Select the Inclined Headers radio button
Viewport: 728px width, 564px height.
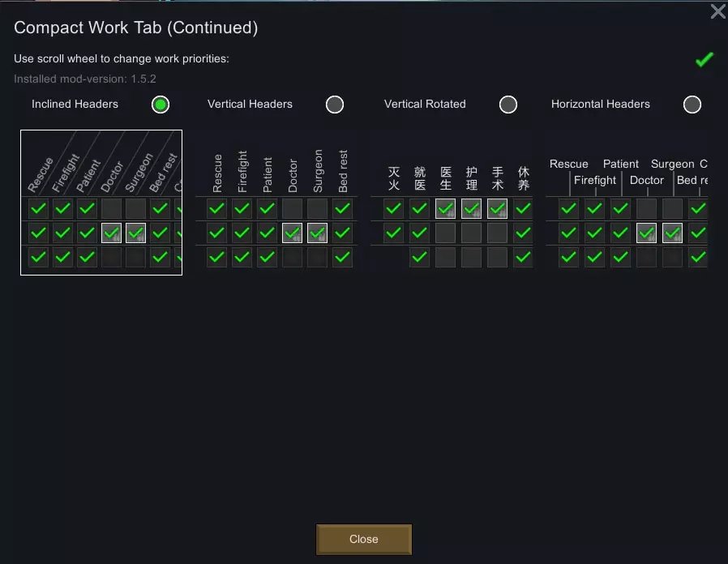click(161, 105)
